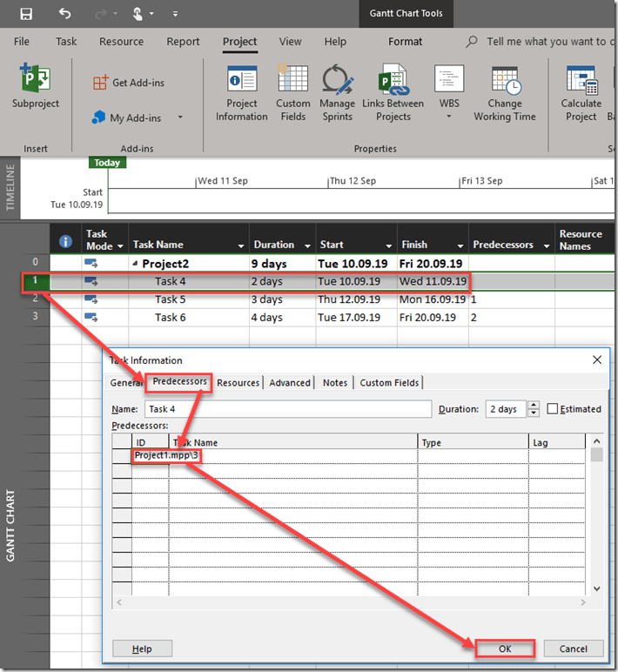Open Change Working Time
Viewport: 618px width, 672px height.
pos(505,93)
